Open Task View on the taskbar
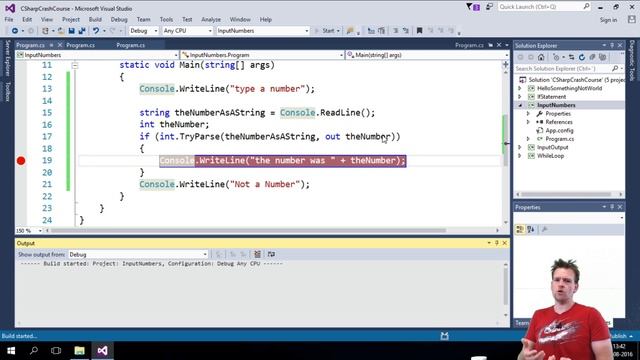This screenshot has height=360, width=640. [x=56, y=351]
